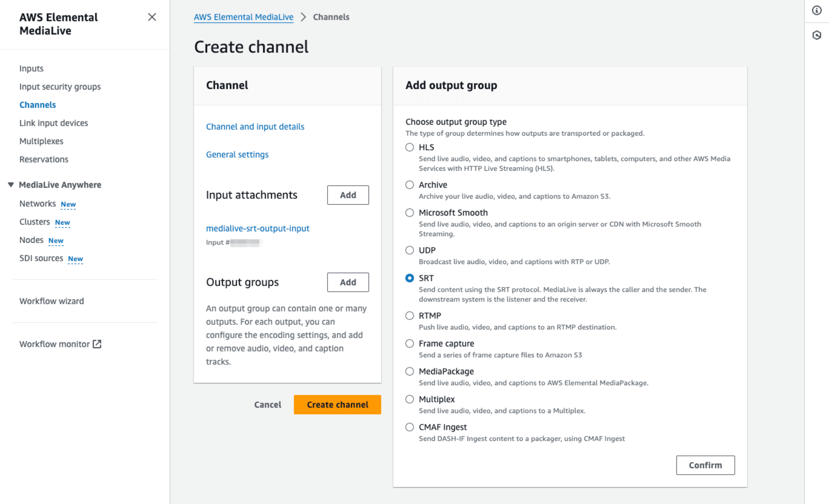Choose the MediaPackage output group radio
The height and width of the screenshot is (504, 829).
pos(410,371)
